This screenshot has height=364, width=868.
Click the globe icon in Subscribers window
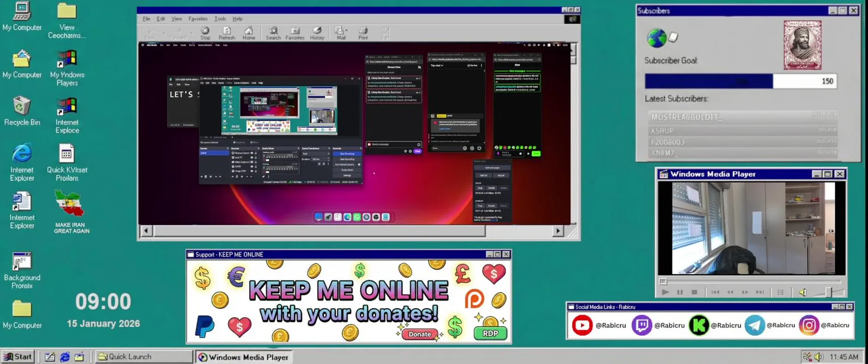coord(656,38)
